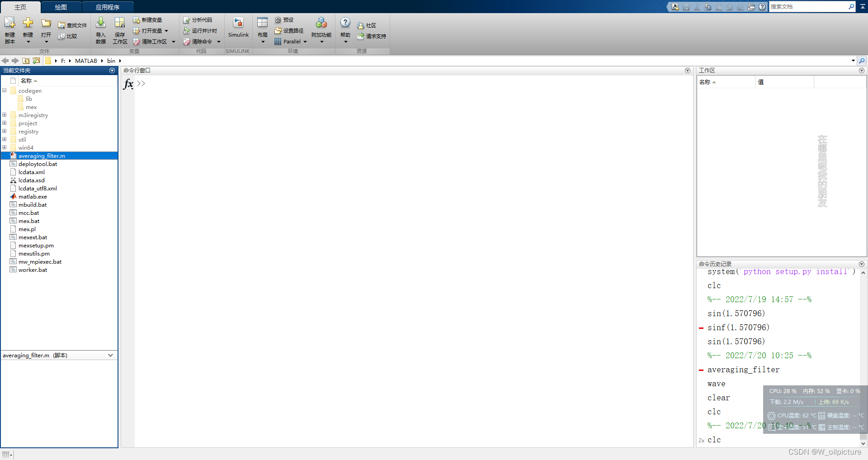
Task: Open the 清除工作区 dropdown
Action: pos(173,42)
